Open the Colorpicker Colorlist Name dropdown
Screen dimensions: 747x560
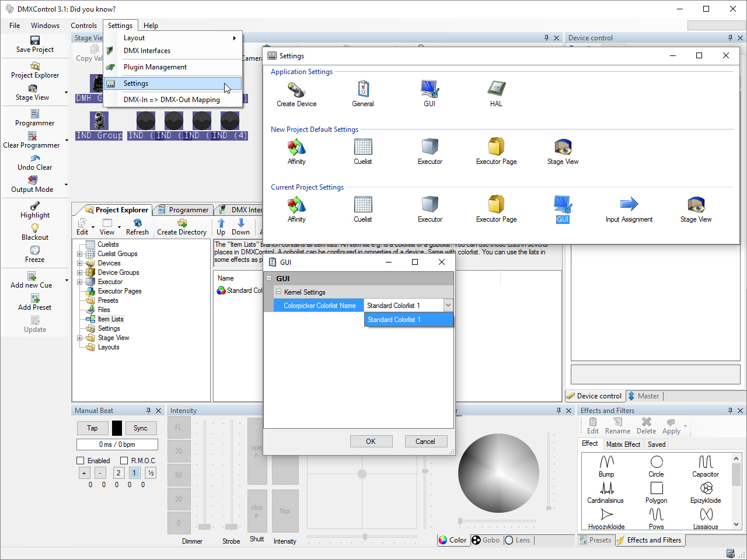448,305
